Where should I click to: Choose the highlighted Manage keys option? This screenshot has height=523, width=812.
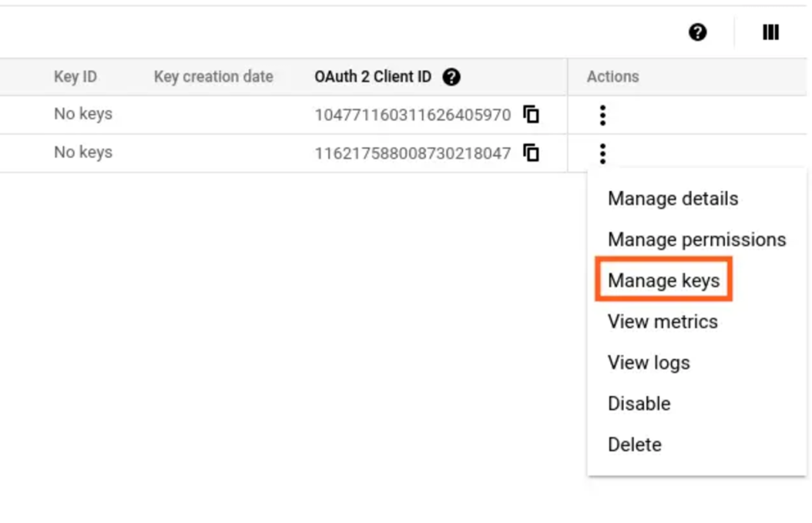pos(663,280)
